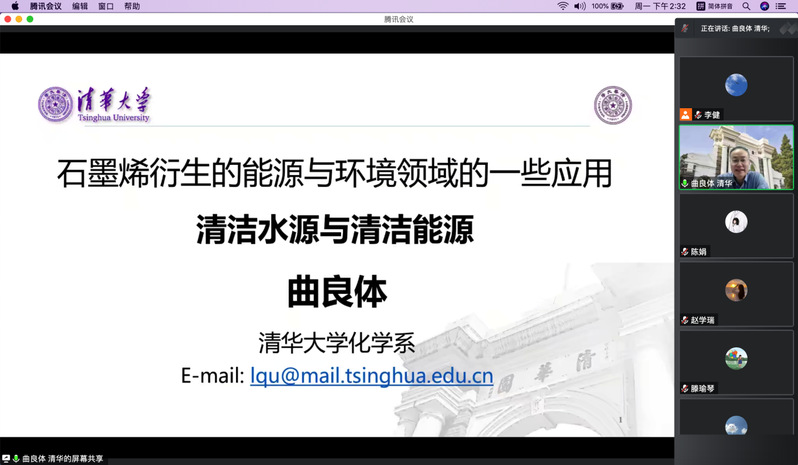Click the speaking indicator icon in the panel header
This screenshot has width=798, height=465.
(x=685, y=29)
